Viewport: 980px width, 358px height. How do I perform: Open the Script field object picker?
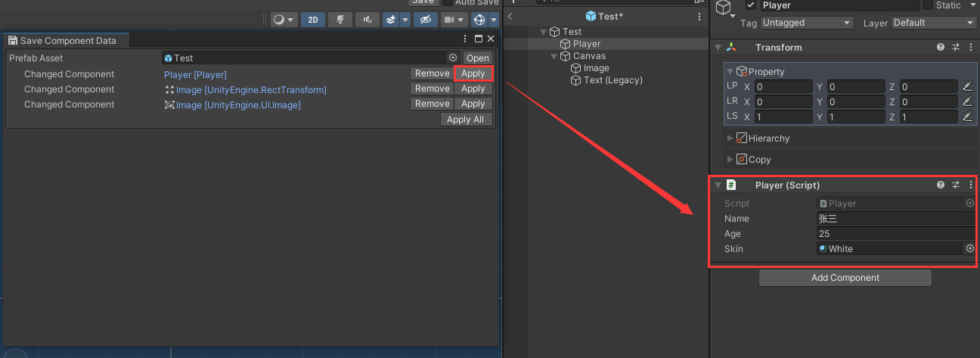970,203
